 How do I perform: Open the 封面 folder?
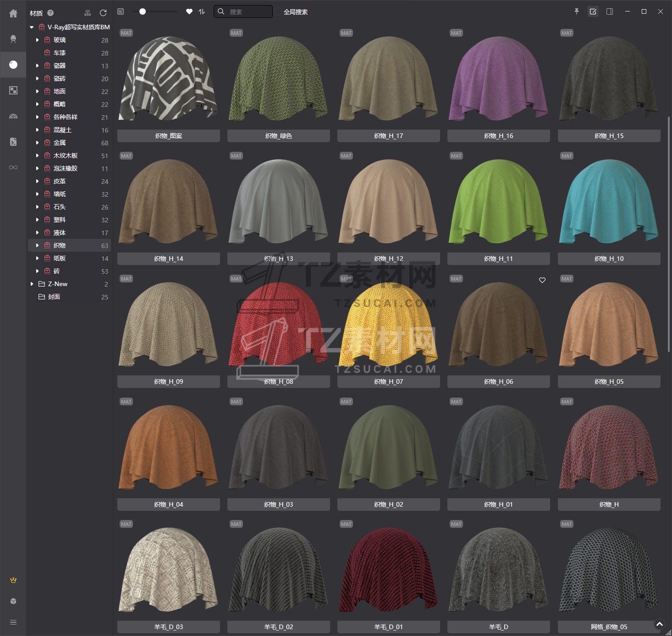click(54, 297)
